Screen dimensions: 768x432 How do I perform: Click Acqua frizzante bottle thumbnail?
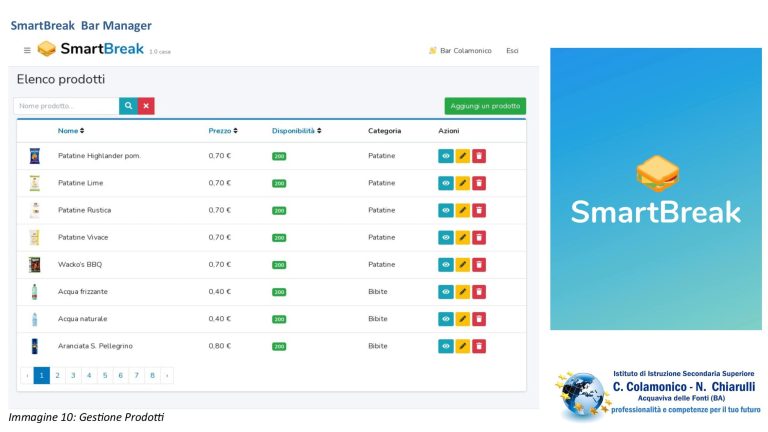point(34,292)
